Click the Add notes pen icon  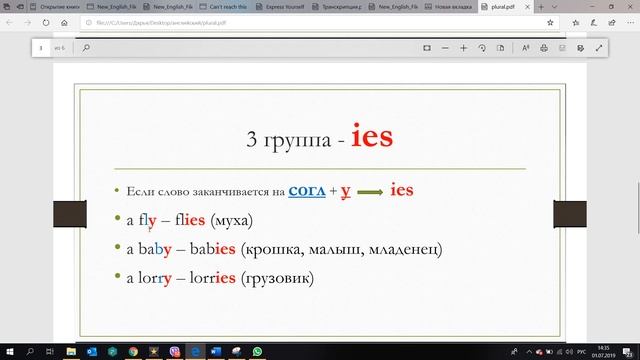point(594,23)
